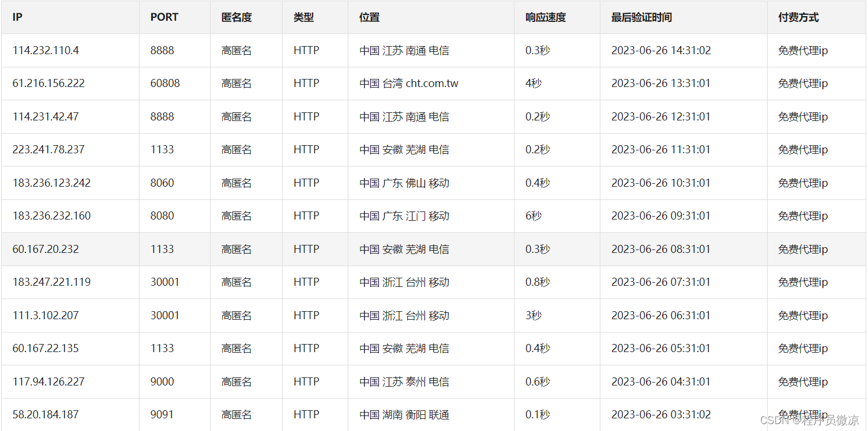Click 免费代理ip in the 114.232.110.4 row
868x431 pixels.
point(803,50)
